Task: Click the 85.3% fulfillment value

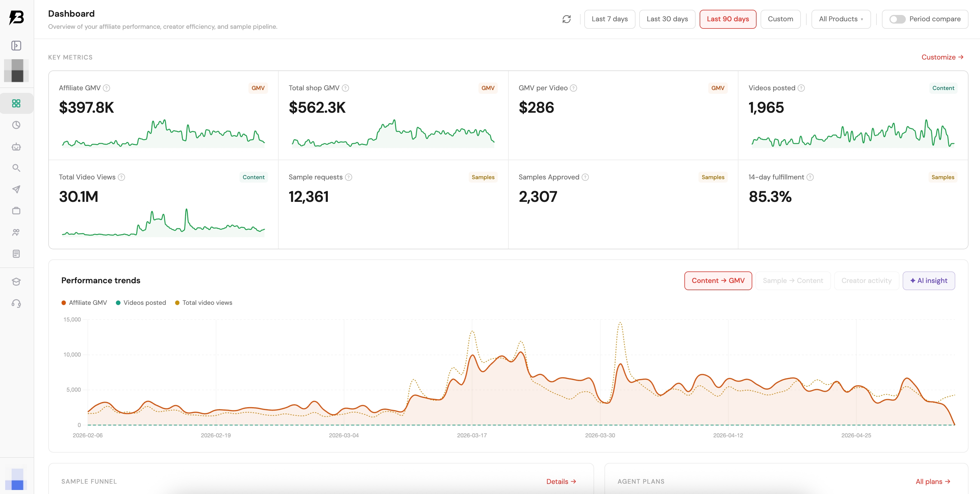Action: [x=770, y=197]
